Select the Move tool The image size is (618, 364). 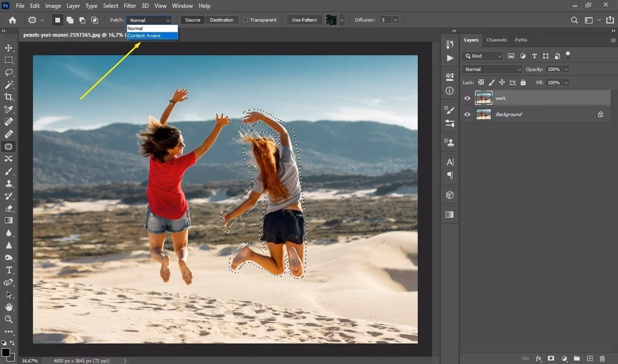(9, 48)
